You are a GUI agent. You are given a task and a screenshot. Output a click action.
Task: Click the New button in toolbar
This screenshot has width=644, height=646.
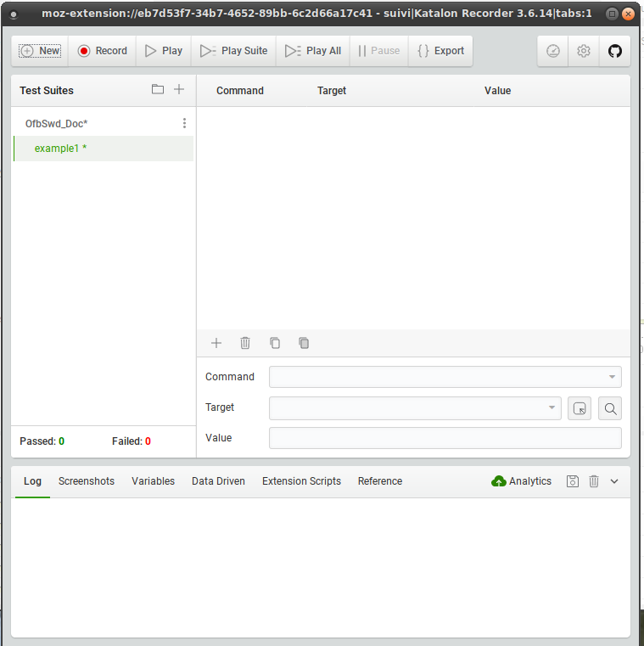pyautogui.click(x=40, y=51)
